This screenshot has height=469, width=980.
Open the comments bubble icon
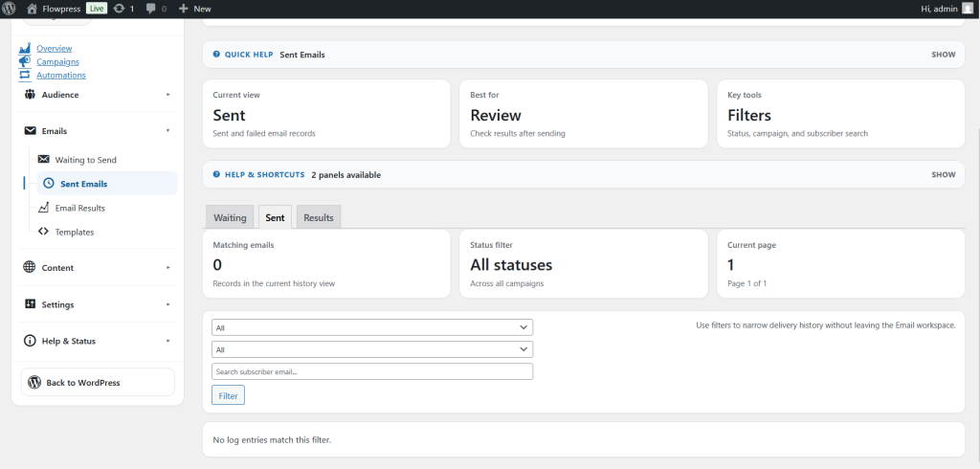[x=150, y=9]
